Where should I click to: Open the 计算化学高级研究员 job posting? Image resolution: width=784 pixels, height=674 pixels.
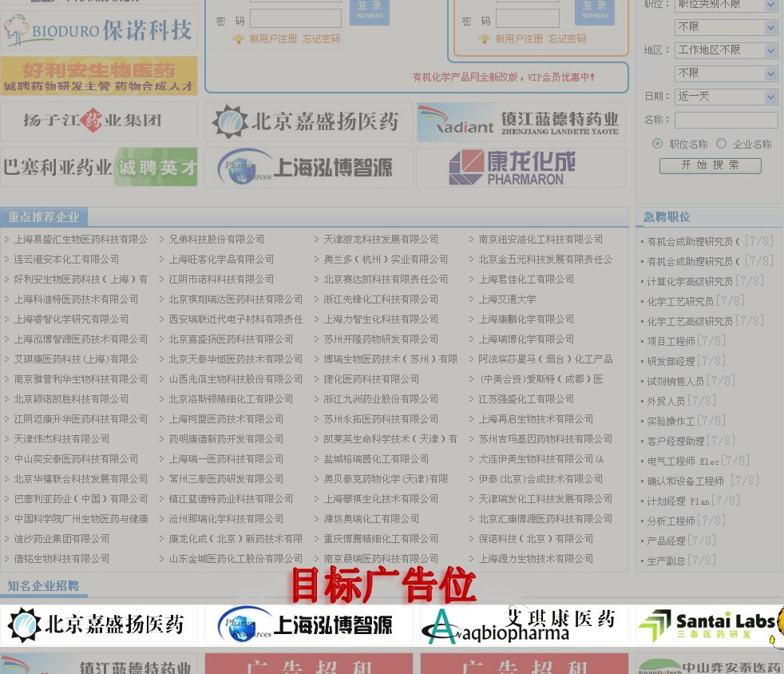click(690, 282)
